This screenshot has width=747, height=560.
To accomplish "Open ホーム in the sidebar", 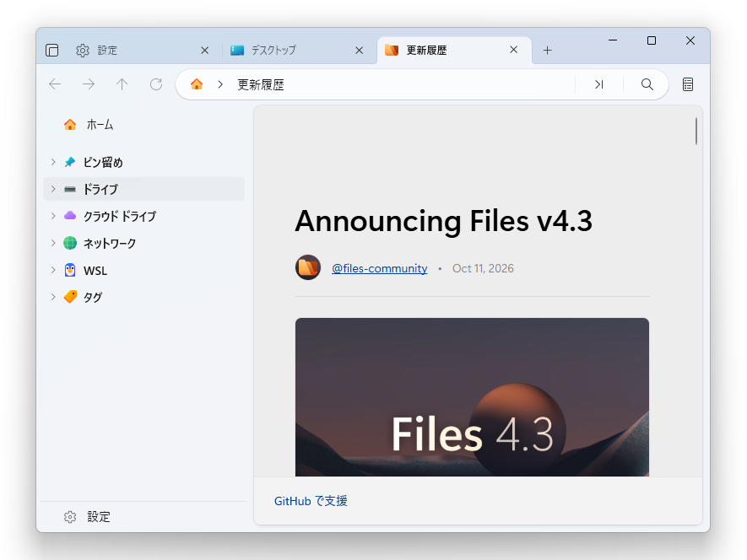I will pos(143,125).
